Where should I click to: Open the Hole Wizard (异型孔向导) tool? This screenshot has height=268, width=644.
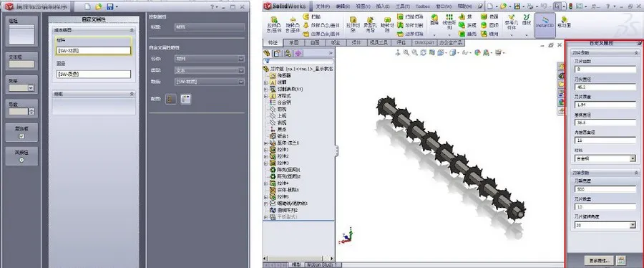pos(371,24)
